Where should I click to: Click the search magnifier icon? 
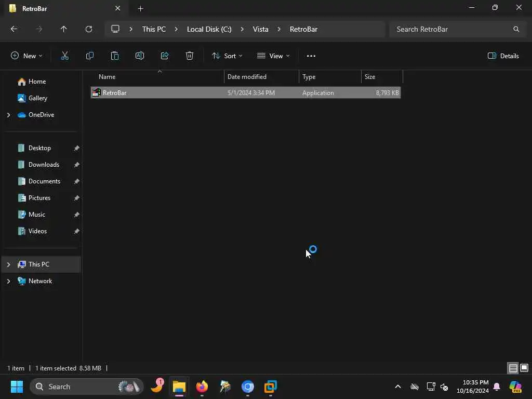pos(516,29)
